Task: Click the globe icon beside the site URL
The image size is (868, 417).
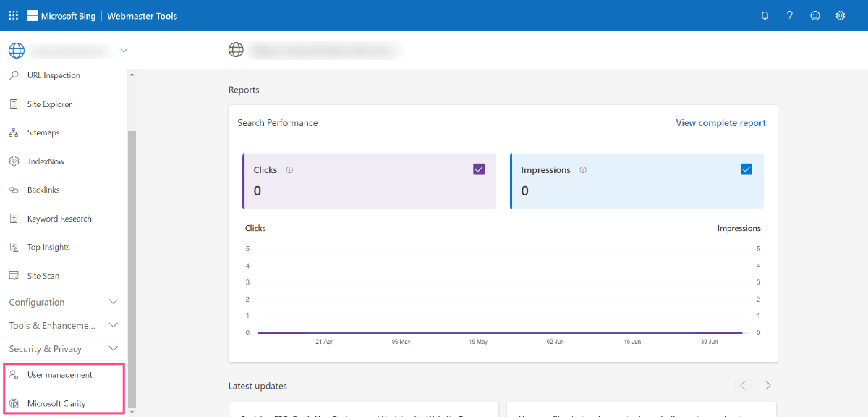Action: 236,50
